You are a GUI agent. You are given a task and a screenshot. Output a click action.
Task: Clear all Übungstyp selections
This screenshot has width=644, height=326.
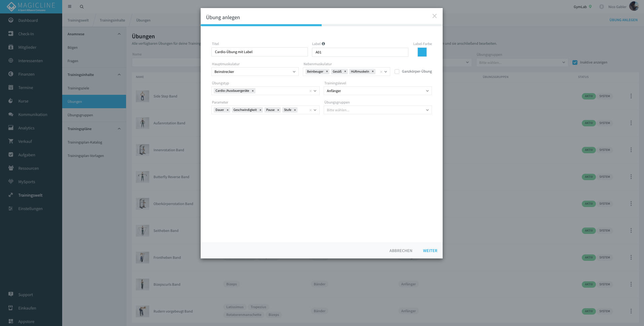pyautogui.click(x=310, y=91)
